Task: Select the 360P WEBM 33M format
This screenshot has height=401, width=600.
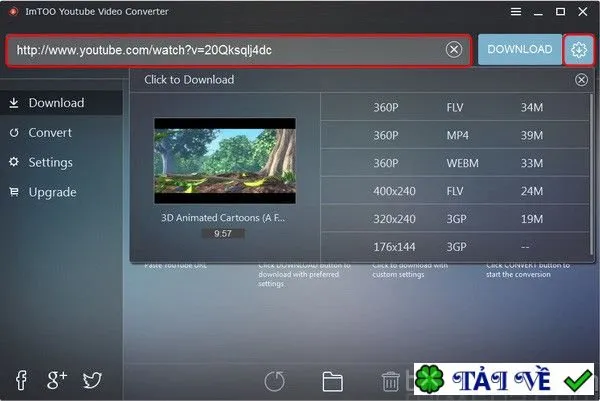Action: pyautogui.click(x=455, y=163)
